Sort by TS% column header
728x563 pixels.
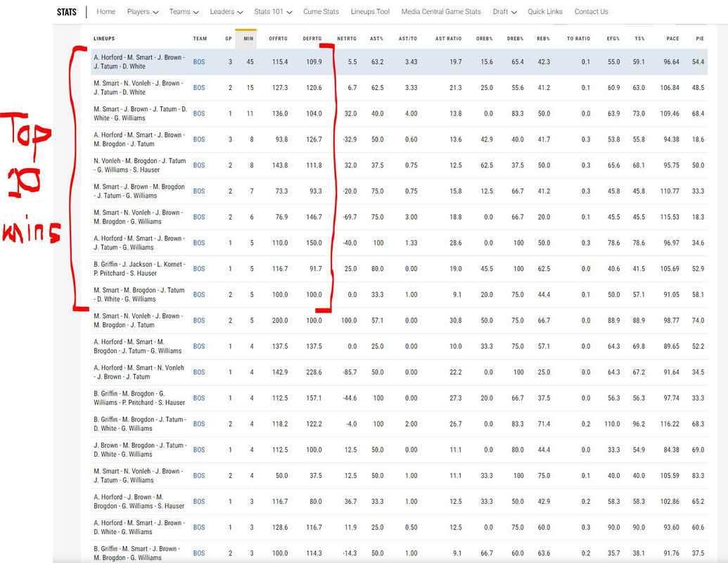[x=640, y=39]
